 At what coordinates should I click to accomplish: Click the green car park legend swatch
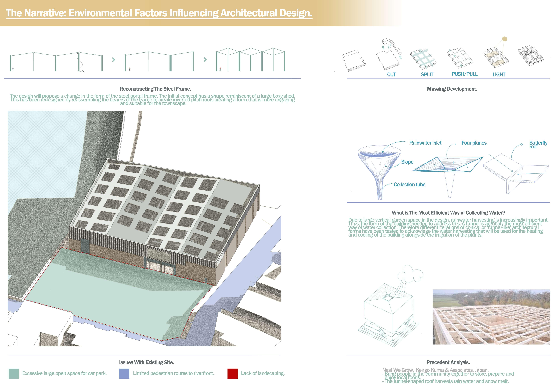[14, 374]
